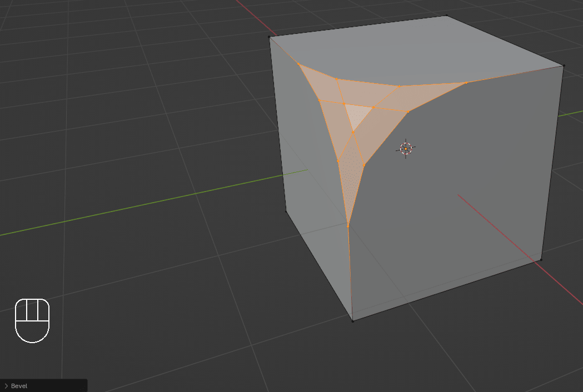Image resolution: width=583 pixels, height=392 pixels.
Task: Select the cube's rightmost top corner vertex
Action: (x=564, y=66)
